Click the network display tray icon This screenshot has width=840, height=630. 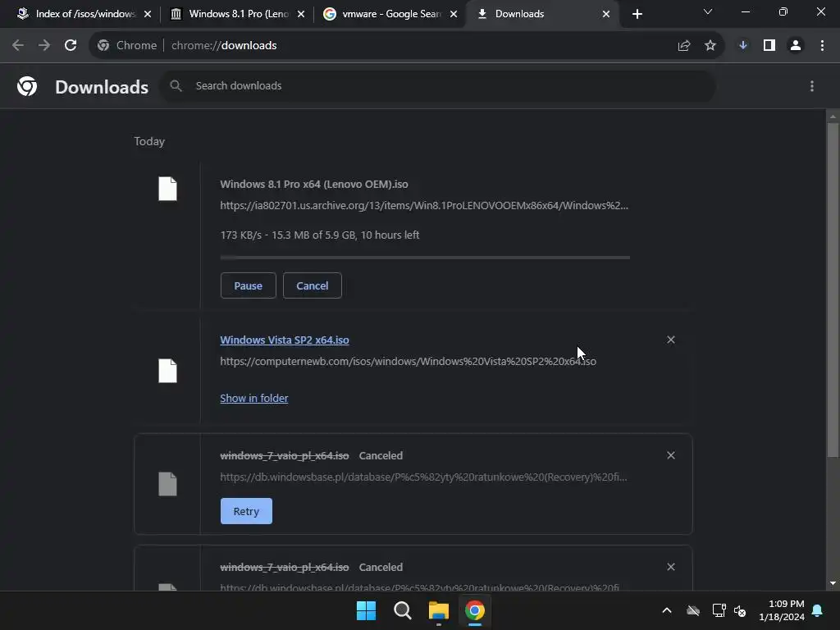(719, 610)
